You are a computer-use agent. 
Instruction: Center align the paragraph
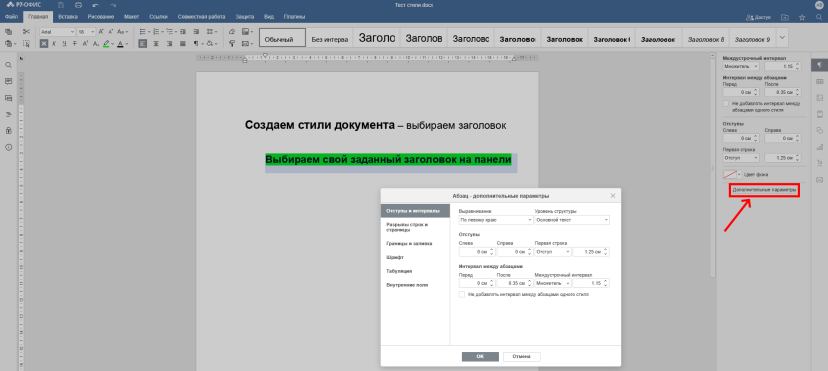(156, 43)
